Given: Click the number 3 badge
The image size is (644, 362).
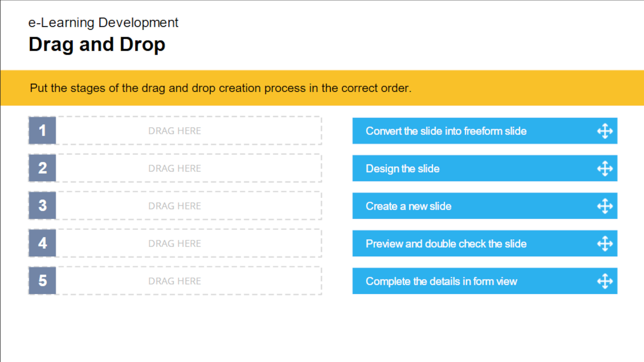Looking at the screenshot, I should click(x=42, y=206).
